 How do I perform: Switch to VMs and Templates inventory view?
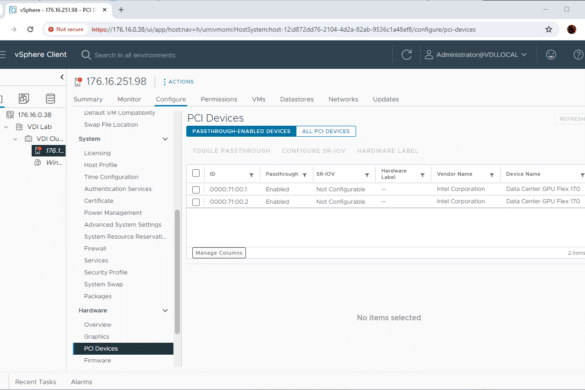tap(24, 99)
